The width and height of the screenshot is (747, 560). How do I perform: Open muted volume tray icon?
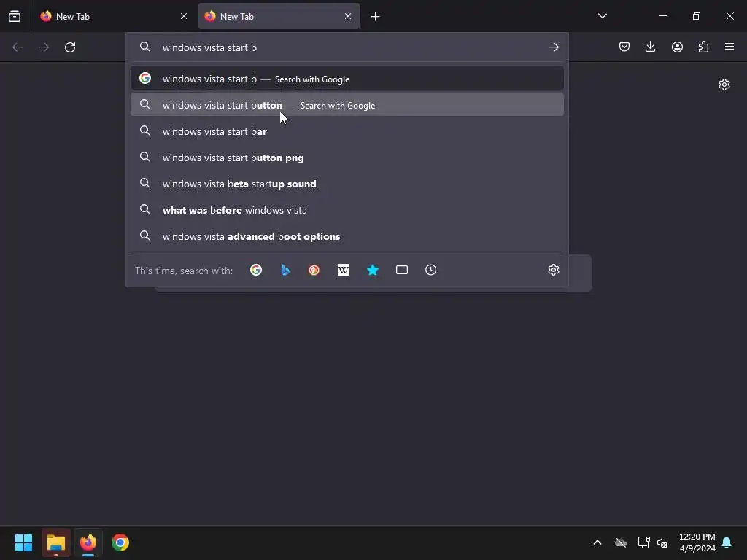[x=662, y=542]
